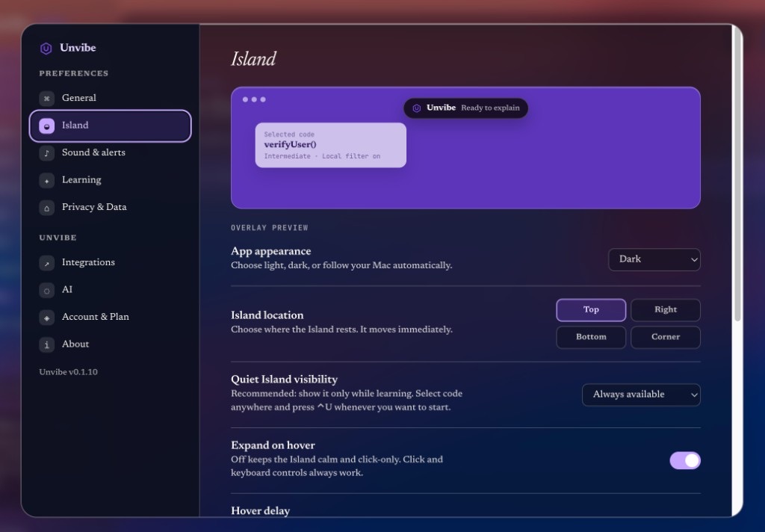Click the Unvibe icon in the Island pill

pos(417,108)
